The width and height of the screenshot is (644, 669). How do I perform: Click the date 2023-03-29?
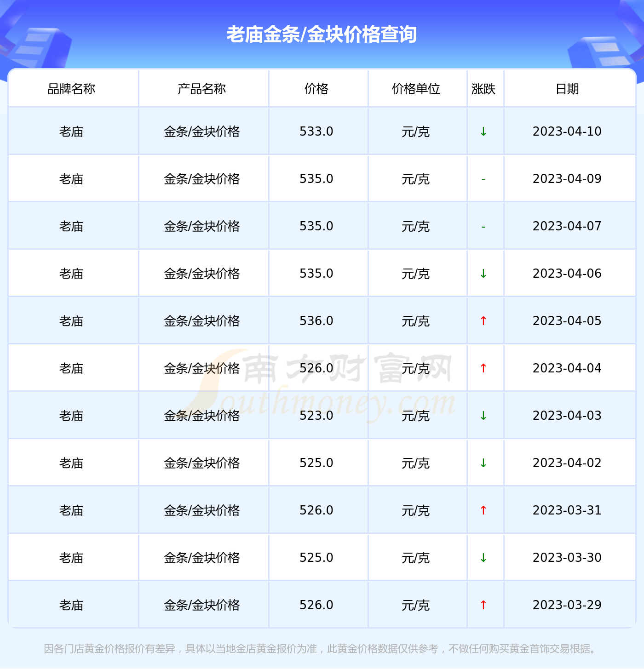[567, 605]
